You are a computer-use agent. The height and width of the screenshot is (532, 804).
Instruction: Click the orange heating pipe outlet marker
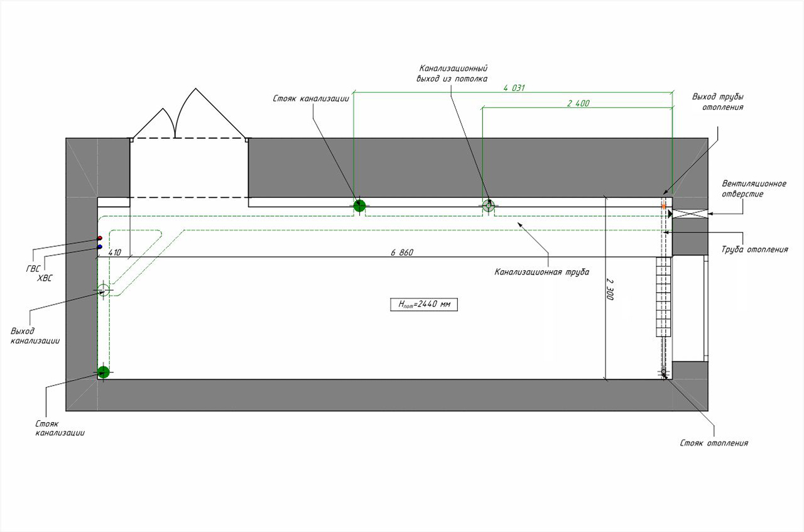coord(663,206)
